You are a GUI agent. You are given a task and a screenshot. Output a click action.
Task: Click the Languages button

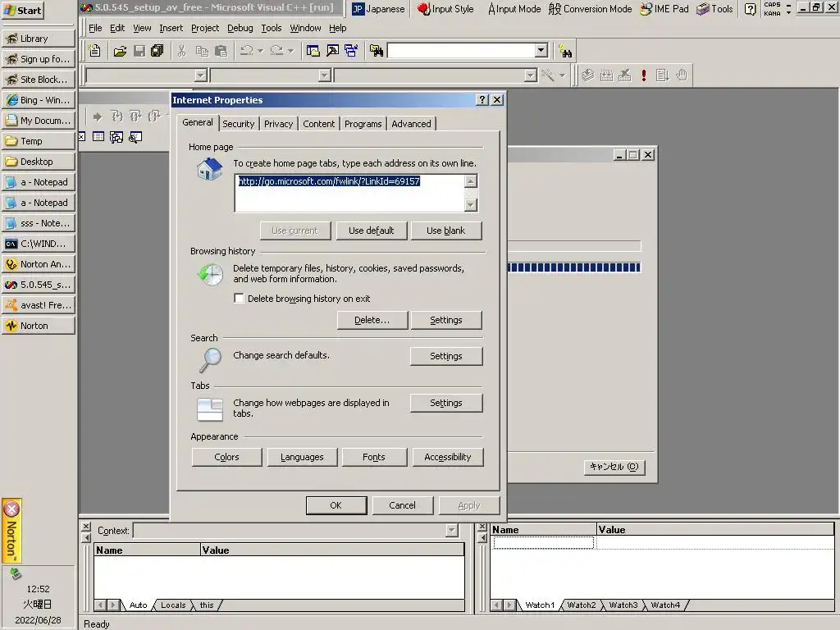[x=302, y=457]
